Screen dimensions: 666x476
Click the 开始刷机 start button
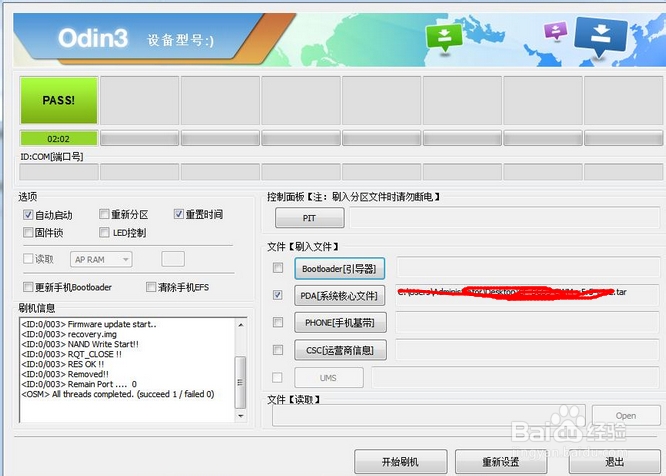(x=401, y=462)
